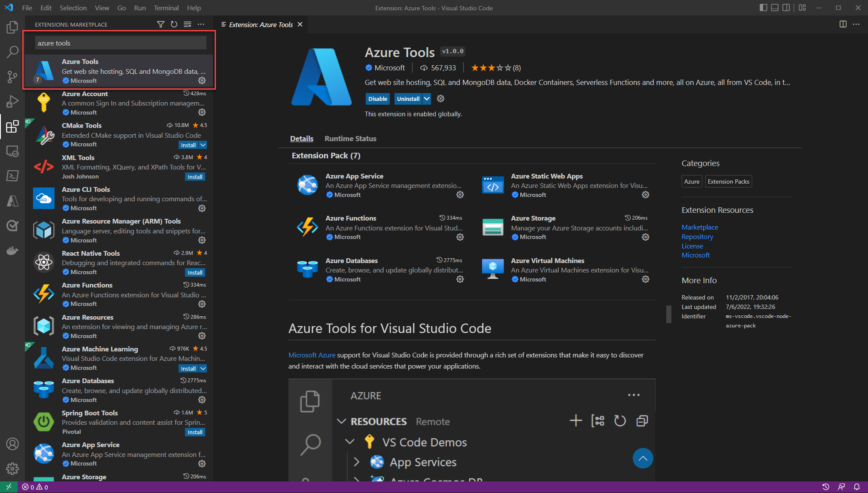Click the Azure Databases icon in extension pack
Screen dimensions: 868x493
[308, 269]
